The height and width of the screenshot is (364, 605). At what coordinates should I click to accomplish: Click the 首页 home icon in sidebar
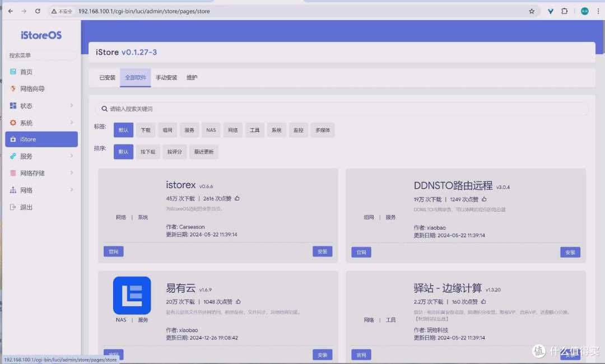13,72
